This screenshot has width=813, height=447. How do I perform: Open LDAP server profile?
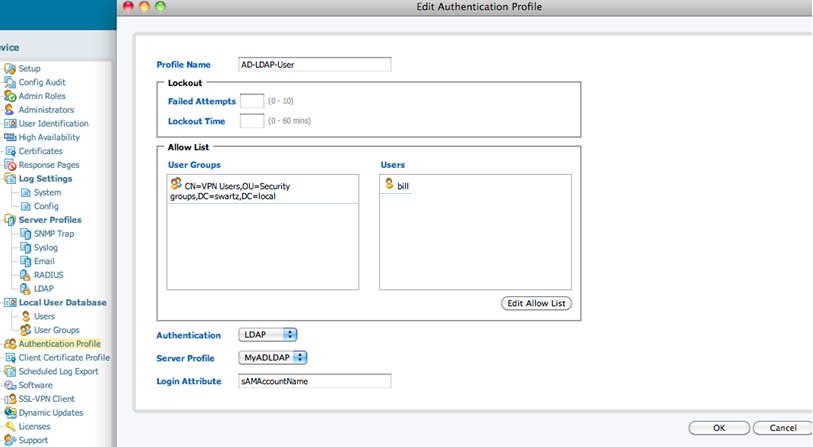pos(44,289)
